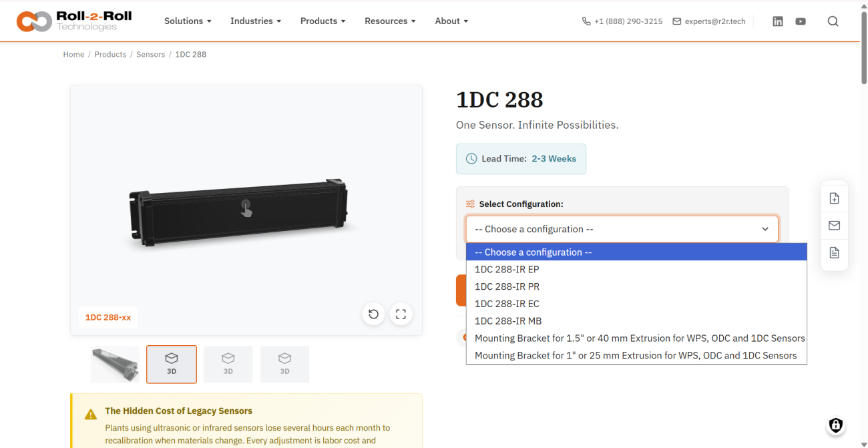This screenshot has width=868, height=448.
Task: Open the site search magnifier icon
Action: point(833,21)
